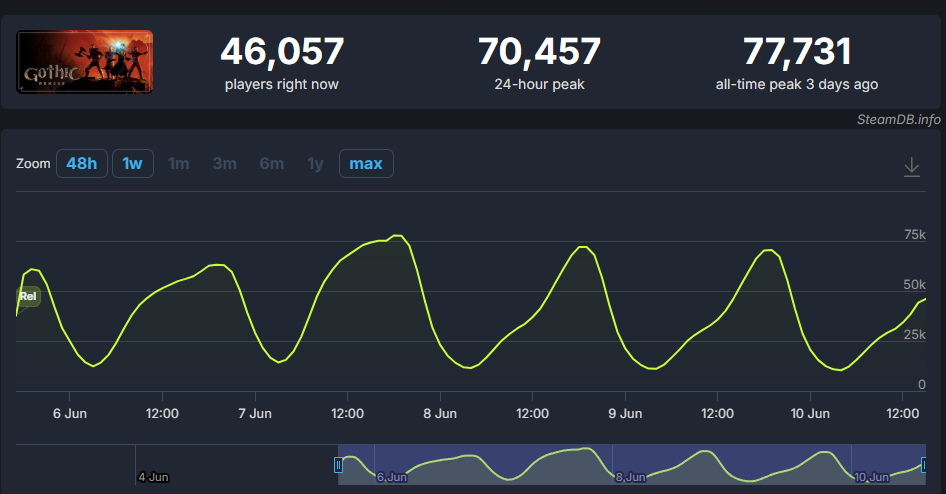The image size is (946, 494).
Task: Select the 1w zoom range
Action: [133, 163]
